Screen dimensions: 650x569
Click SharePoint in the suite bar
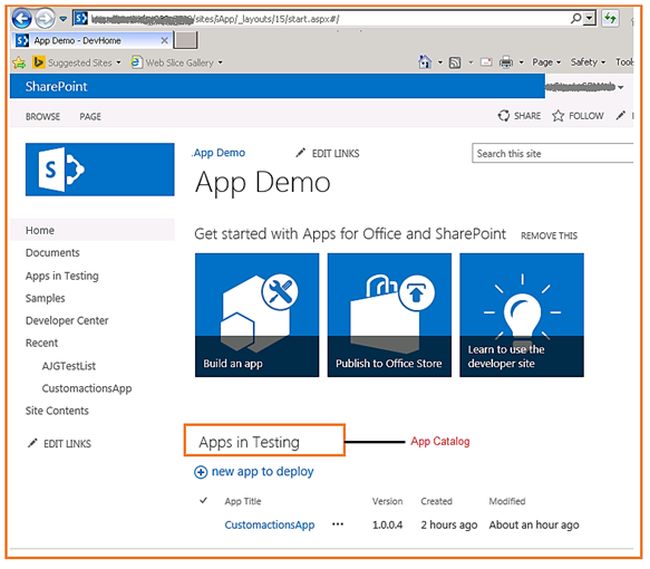[56, 87]
